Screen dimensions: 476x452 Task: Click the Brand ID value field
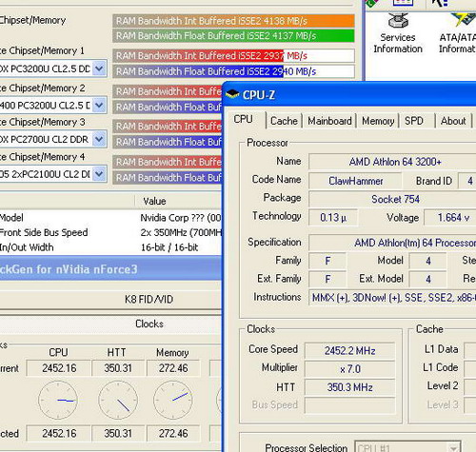467,181
